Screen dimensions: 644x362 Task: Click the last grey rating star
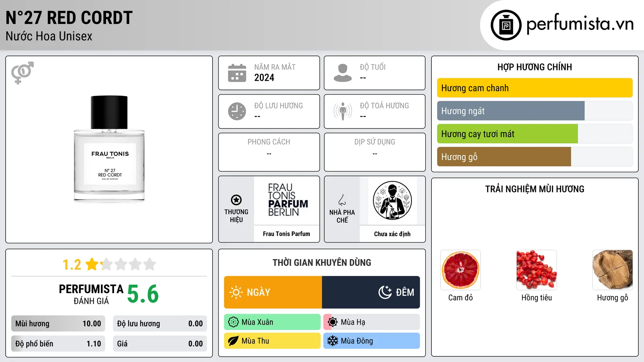150,264
